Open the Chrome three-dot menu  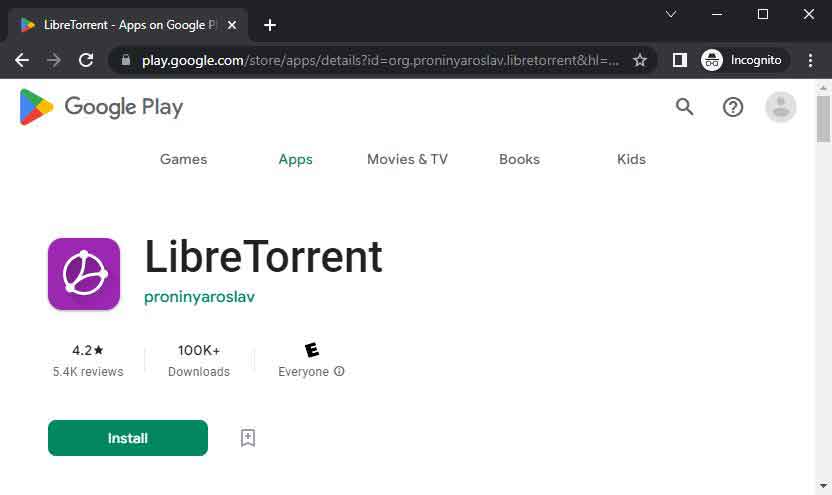coord(810,60)
